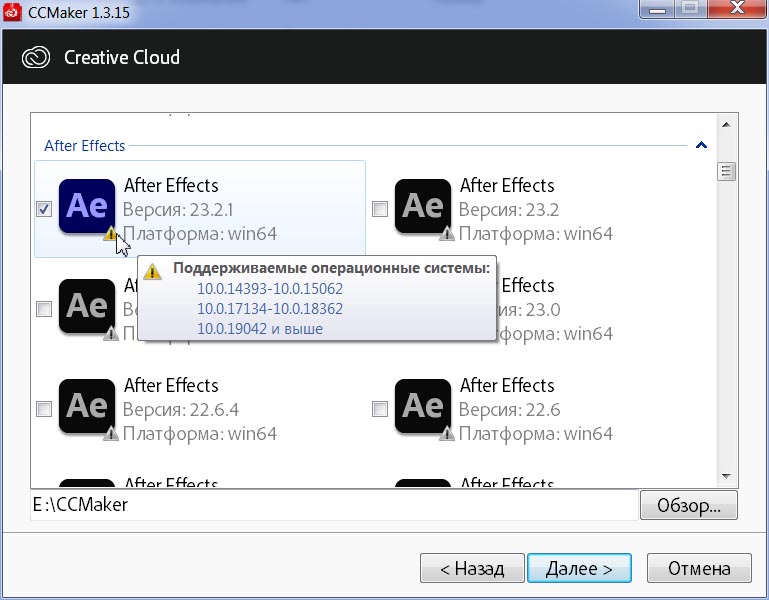Check After Effects version 22.6 checkbox
The image size is (769, 600).
380,409
